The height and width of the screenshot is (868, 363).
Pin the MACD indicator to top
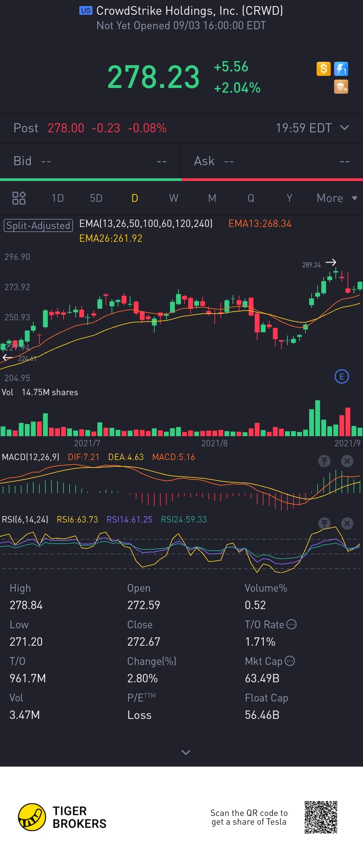point(324,461)
